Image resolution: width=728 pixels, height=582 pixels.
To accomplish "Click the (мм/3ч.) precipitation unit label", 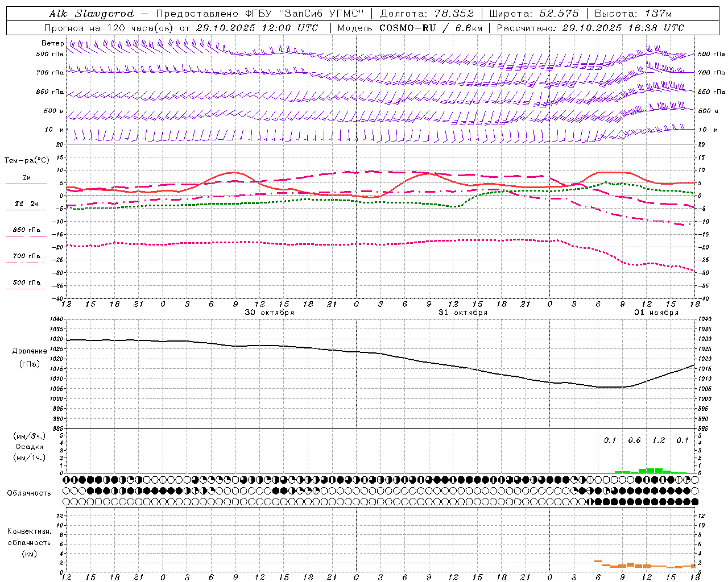I will pyautogui.click(x=30, y=436).
